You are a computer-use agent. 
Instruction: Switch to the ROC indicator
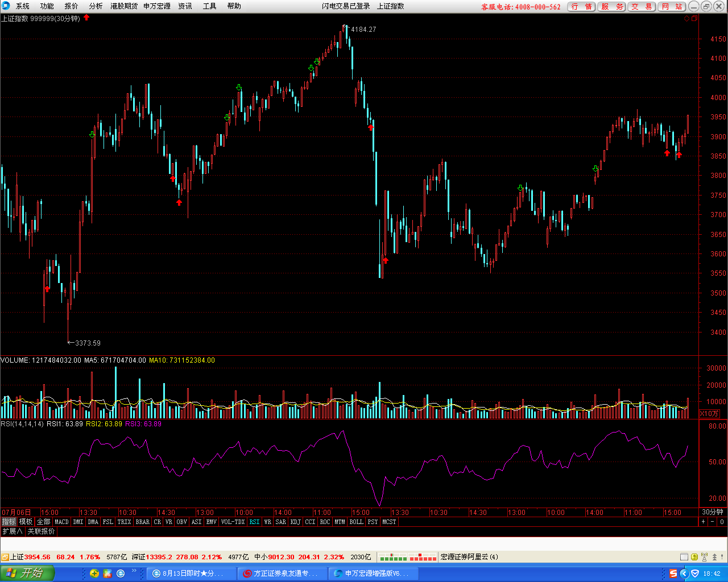tap(325, 522)
